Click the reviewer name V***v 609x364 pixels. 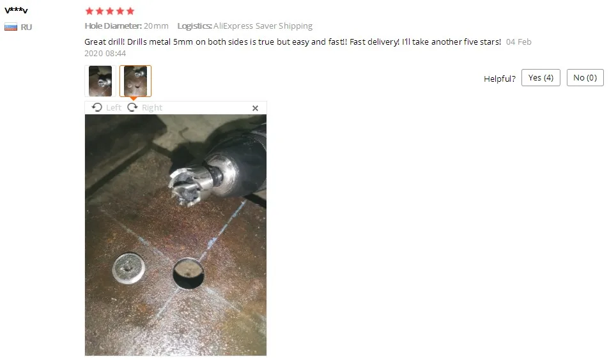17,10
